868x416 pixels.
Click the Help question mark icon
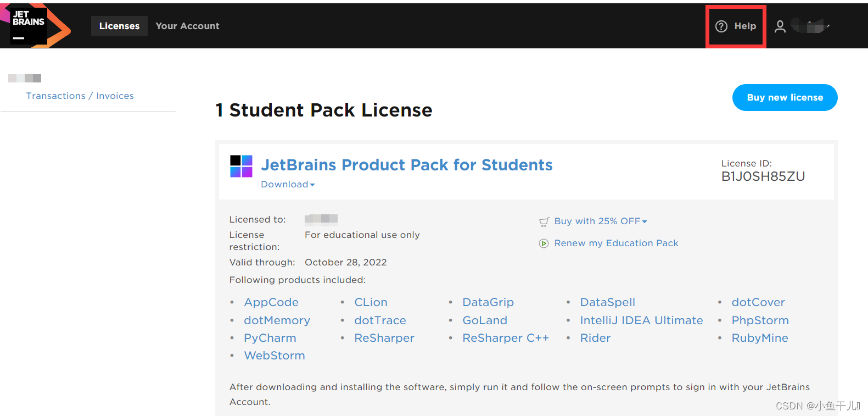point(721,26)
